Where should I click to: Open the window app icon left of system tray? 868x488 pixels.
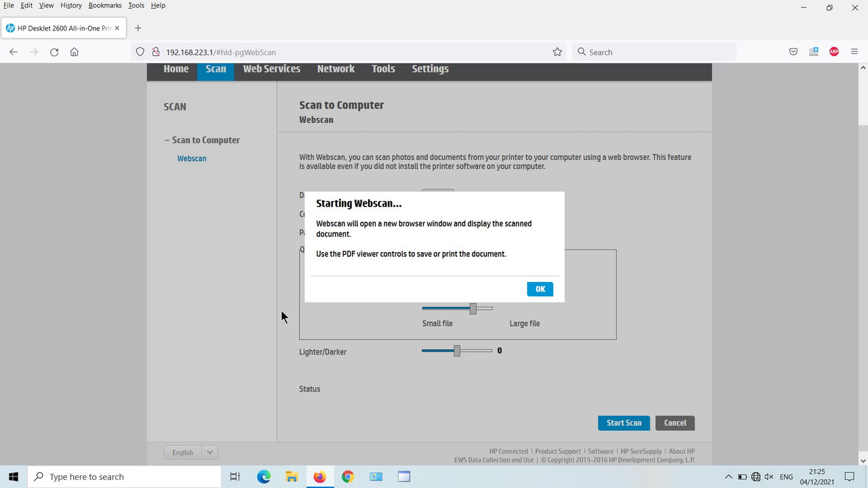click(404, 476)
